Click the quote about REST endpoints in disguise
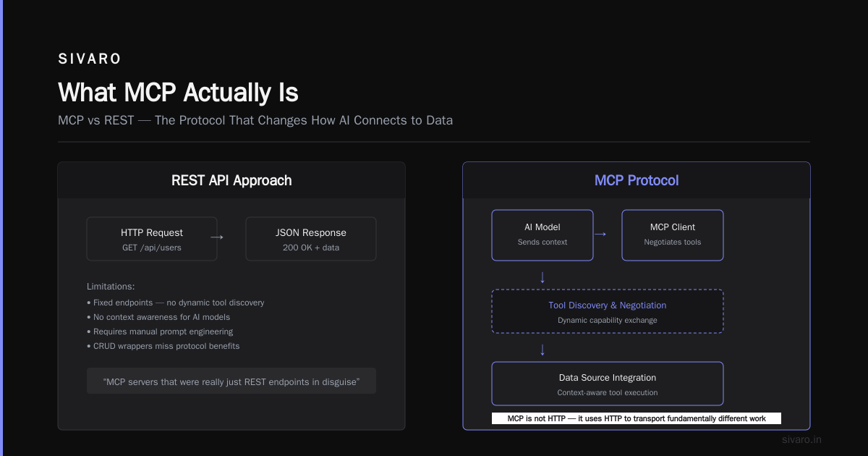 pos(231,381)
